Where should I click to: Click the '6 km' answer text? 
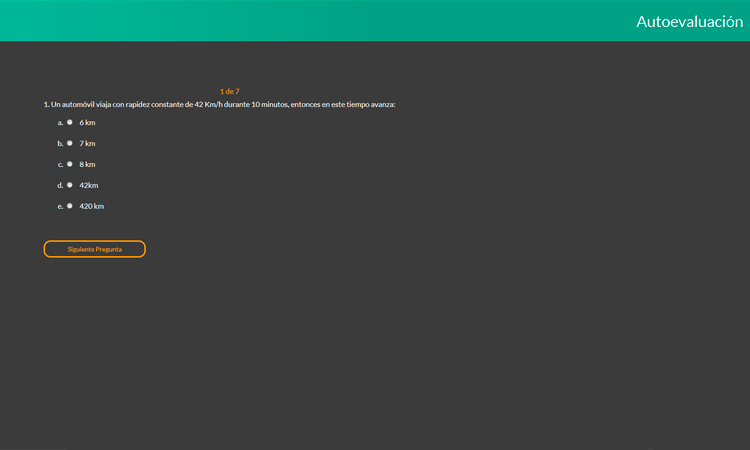87,123
